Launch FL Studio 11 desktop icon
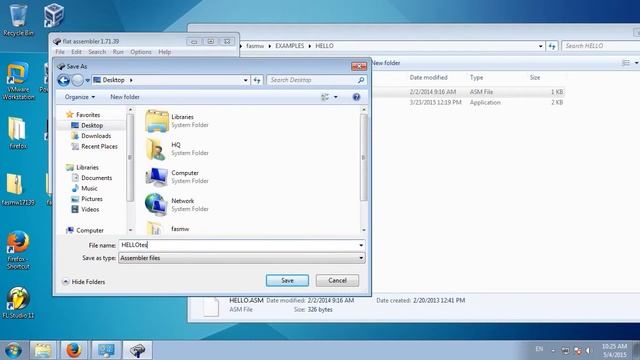The height and width of the screenshot is (360, 640). click(x=18, y=302)
